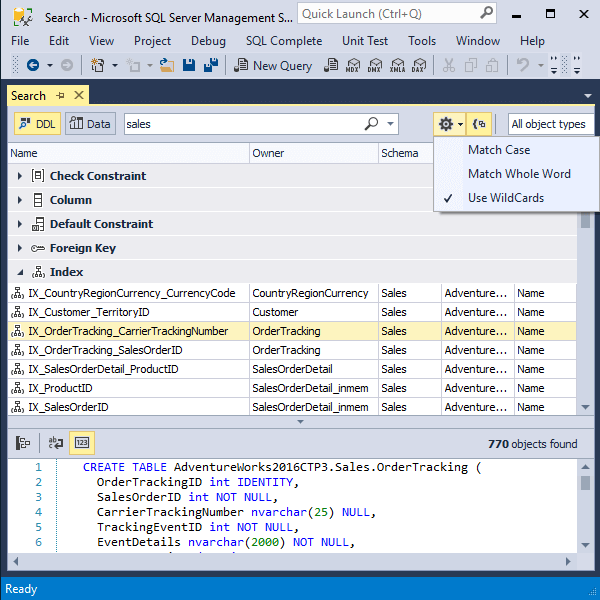The width and height of the screenshot is (600, 600).
Task: Click the DMX query toolbar icon
Action: pyautogui.click(x=375, y=65)
